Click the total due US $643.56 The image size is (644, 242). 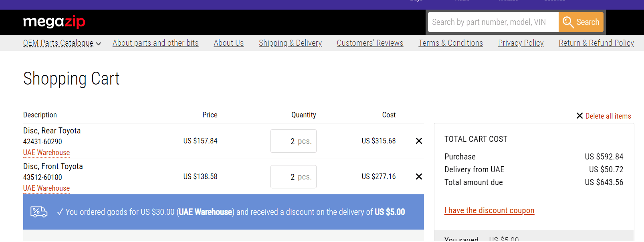[604, 182]
